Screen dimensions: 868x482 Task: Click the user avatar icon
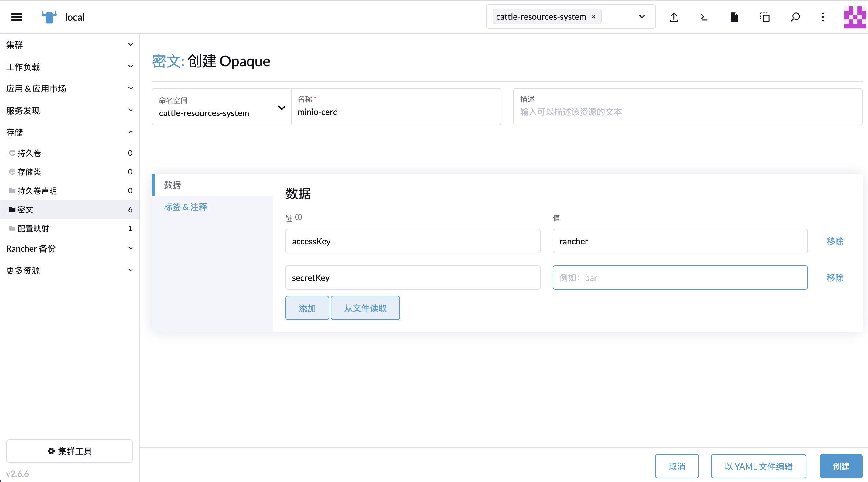[x=855, y=17]
